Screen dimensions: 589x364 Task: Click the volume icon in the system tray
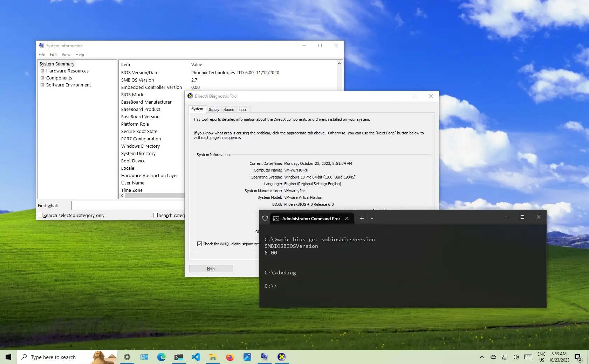[515, 357]
